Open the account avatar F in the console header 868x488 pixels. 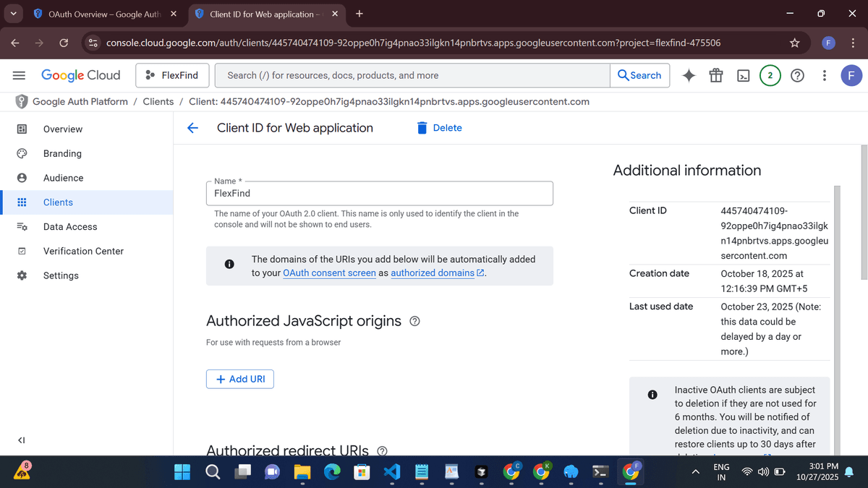(x=851, y=75)
